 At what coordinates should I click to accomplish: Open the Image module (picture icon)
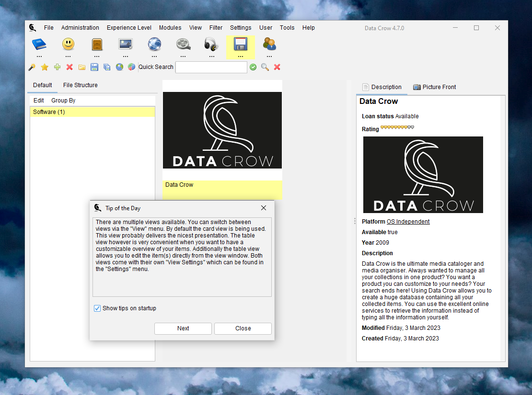pos(126,45)
